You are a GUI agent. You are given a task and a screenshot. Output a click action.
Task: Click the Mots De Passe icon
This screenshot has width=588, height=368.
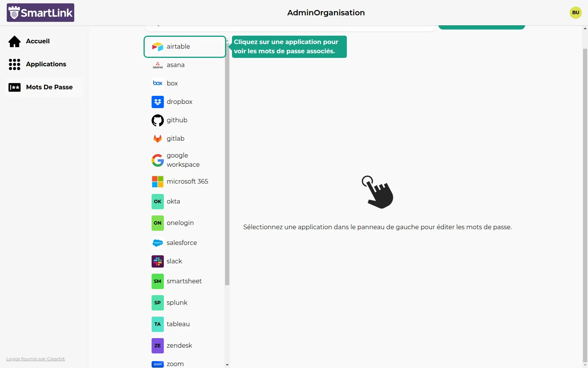(15, 87)
